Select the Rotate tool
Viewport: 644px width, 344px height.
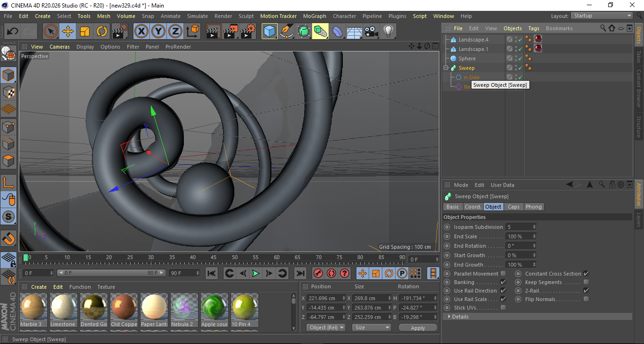tap(102, 32)
